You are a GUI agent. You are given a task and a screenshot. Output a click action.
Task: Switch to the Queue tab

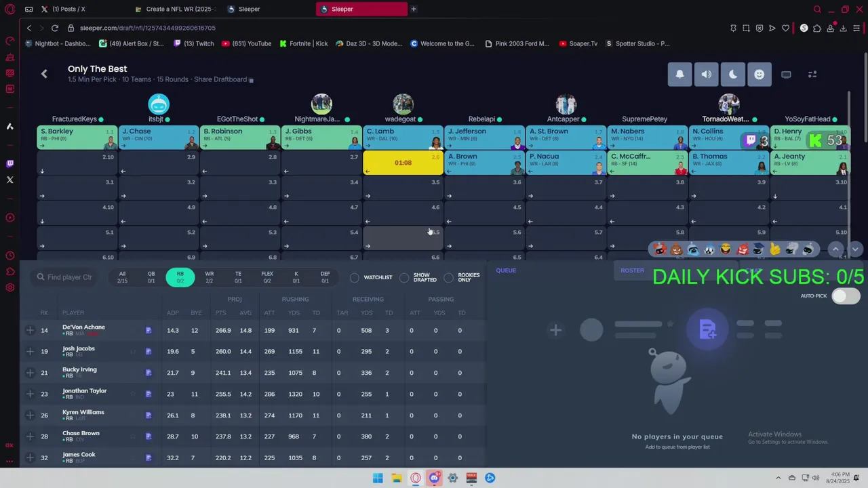(506, 270)
